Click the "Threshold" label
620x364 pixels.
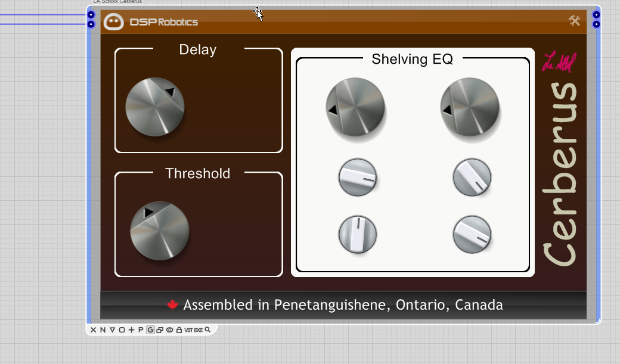tap(198, 173)
